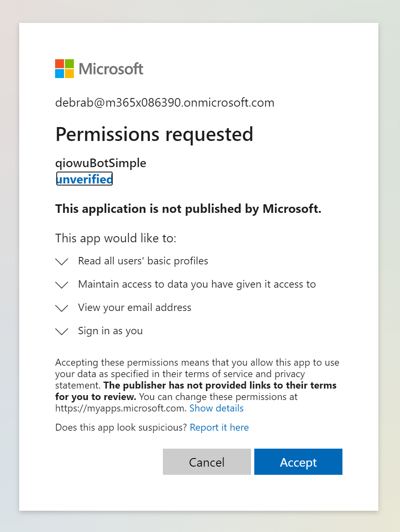Click the green square in the Microsoft logo

point(69,63)
